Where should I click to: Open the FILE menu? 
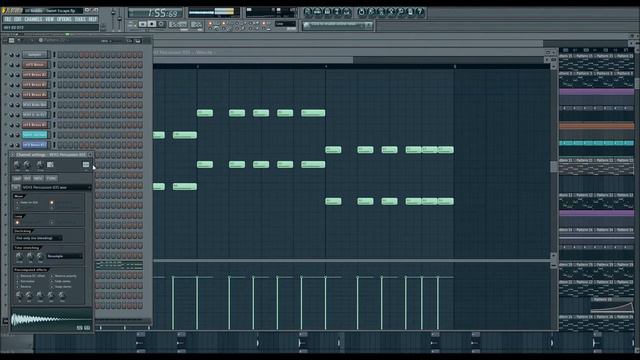point(7,19)
